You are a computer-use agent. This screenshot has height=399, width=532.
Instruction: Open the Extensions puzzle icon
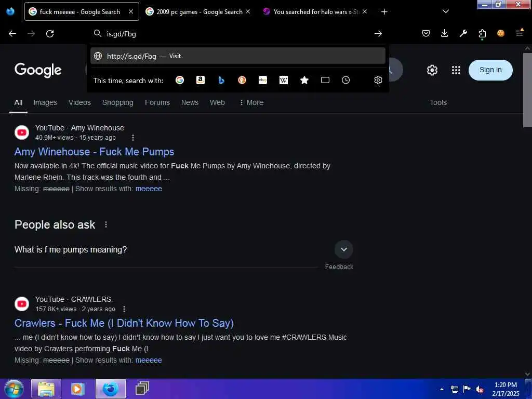pos(482,34)
